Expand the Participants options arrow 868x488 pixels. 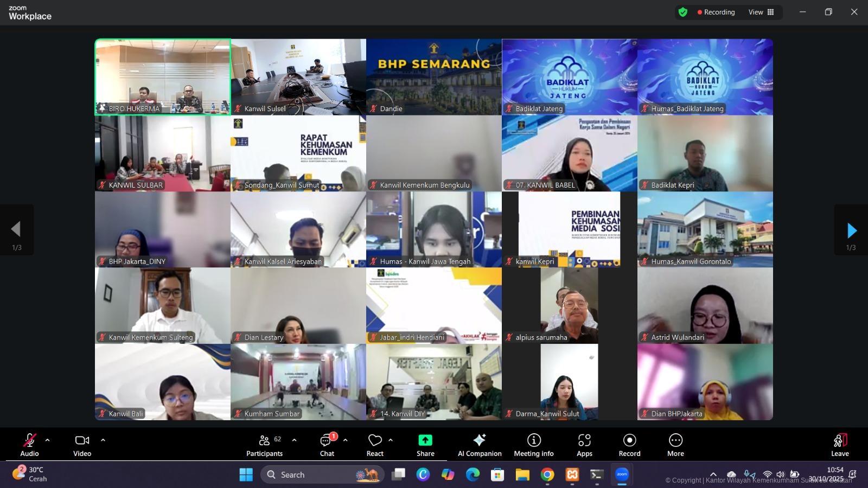coord(295,440)
